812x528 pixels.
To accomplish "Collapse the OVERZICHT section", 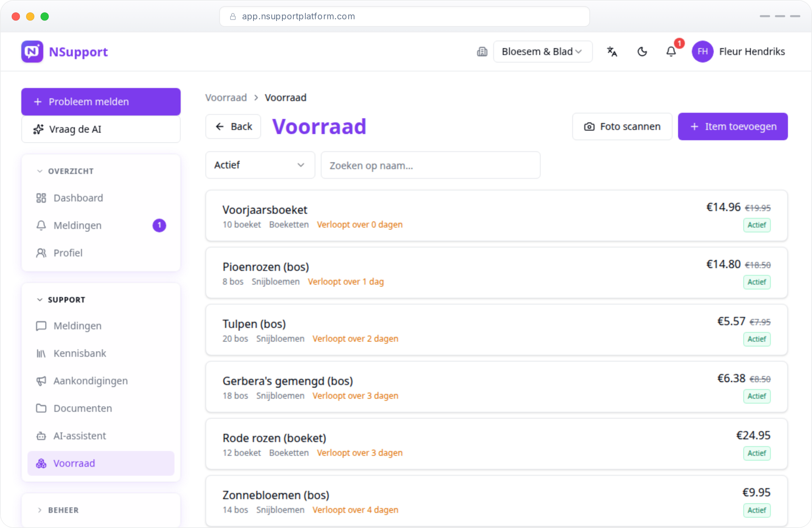I will (x=65, y=171).
